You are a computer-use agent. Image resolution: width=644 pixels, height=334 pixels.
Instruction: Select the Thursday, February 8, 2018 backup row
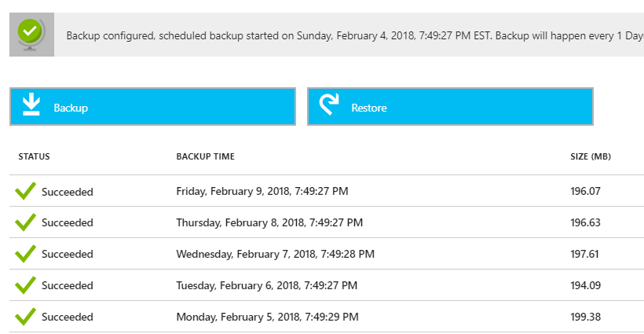click(x=327, y=222)
